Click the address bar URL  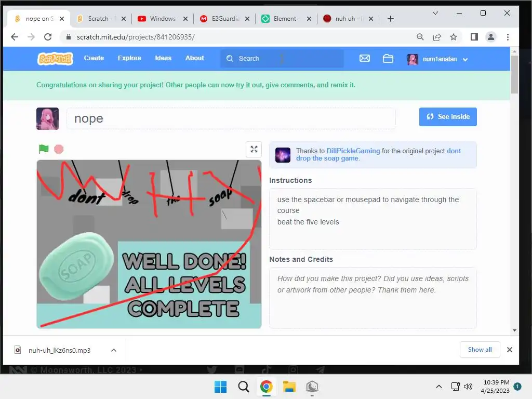click(136, 37)
